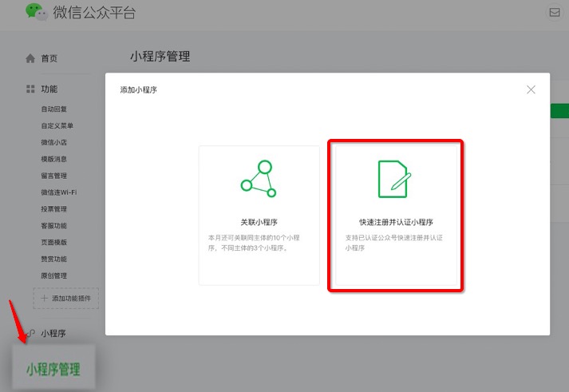Select 模版消息 from the sidebar
Screen dimensions: 569x392
(54, 159)
